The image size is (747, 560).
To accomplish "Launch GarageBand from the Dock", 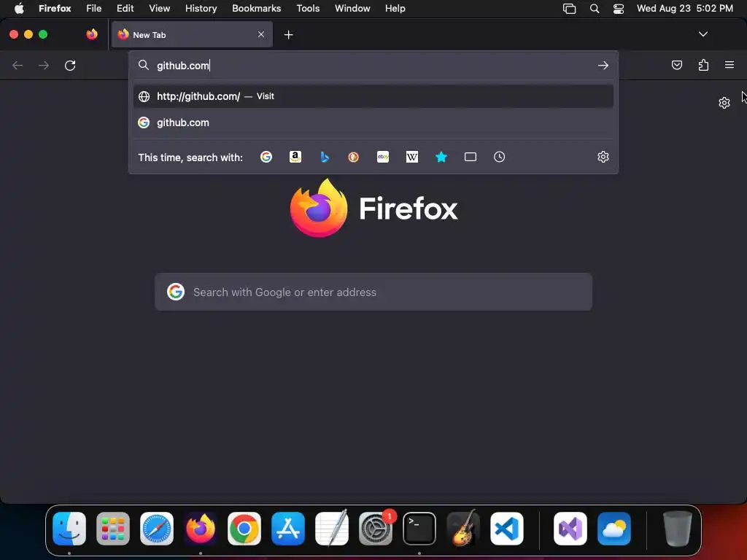I will tap(463, 529).
